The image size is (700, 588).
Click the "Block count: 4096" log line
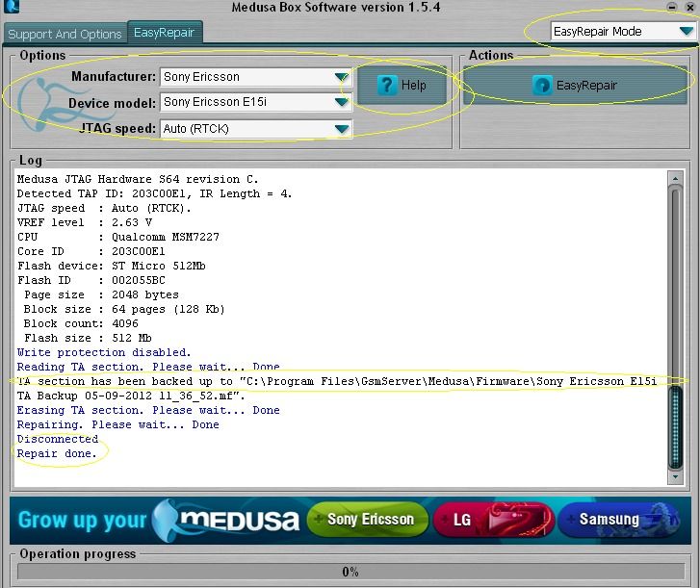point(81,323)
